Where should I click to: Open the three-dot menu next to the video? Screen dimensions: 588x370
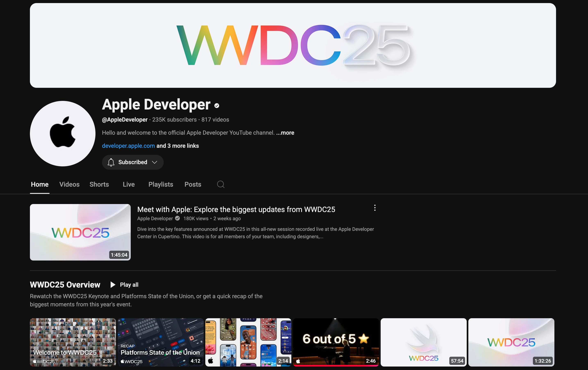coord(375,208)
